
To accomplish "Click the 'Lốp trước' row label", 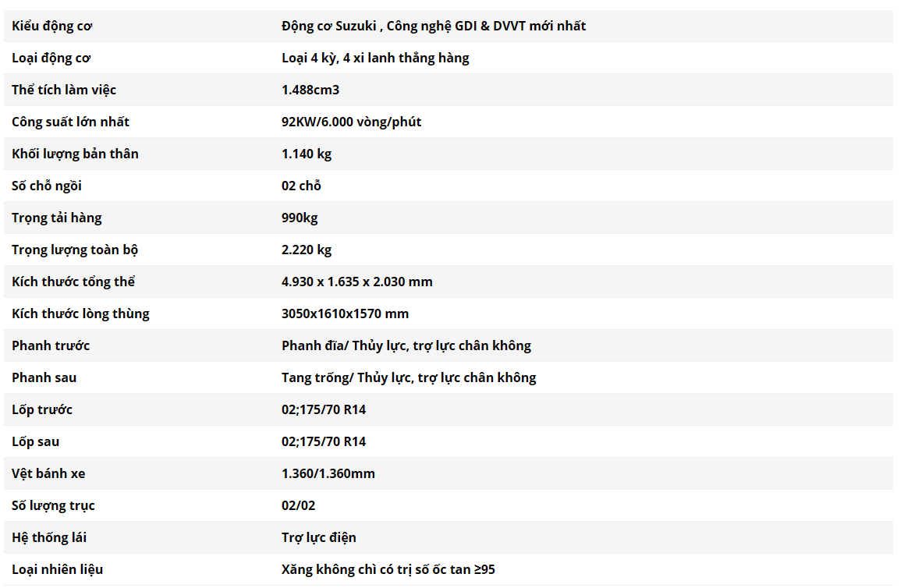I will click(42, 409).
